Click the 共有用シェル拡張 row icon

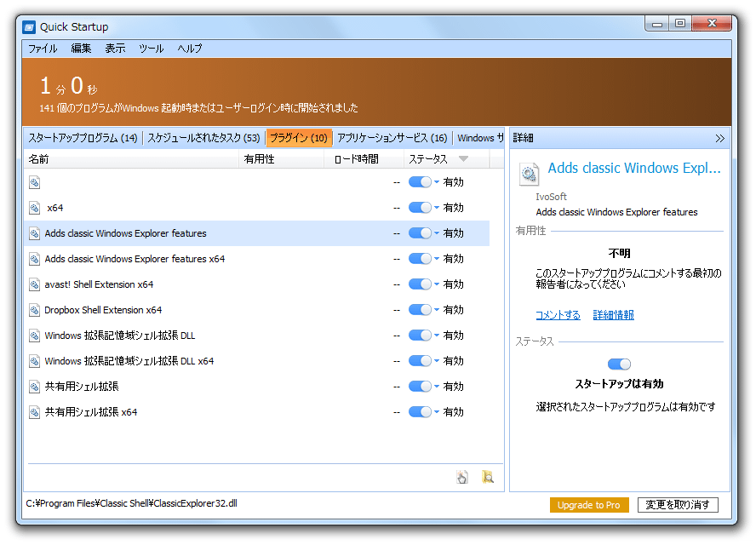[x=34, y=387]
